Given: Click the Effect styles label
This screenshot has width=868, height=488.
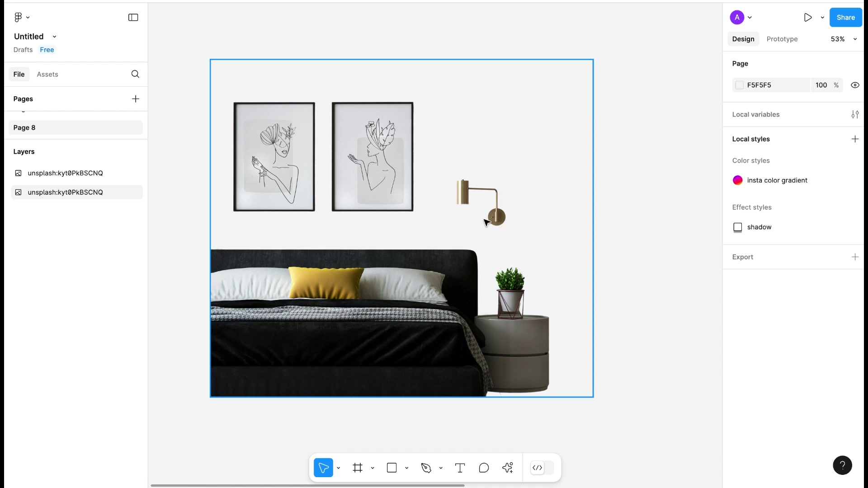Looking at the screenshot, I should click(752, 207).
